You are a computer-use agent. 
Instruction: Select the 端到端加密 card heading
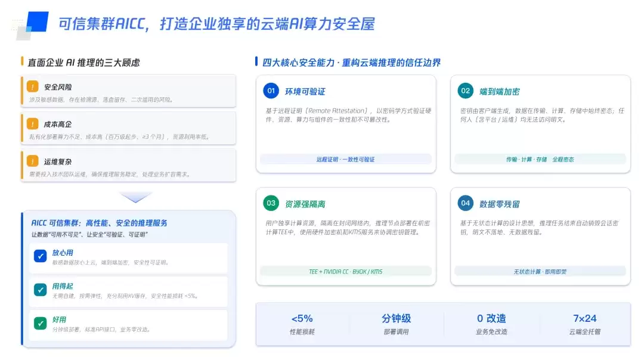tap(500, 92)
